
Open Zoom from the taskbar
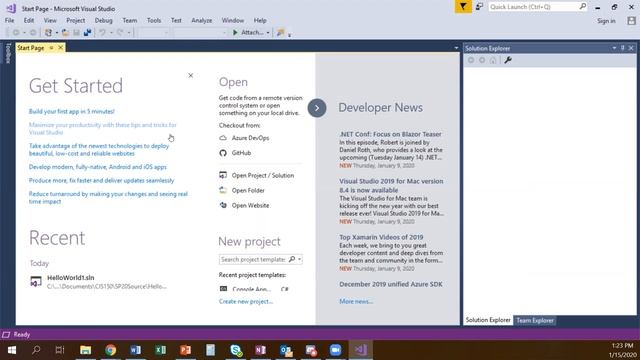tap(336, 350)
